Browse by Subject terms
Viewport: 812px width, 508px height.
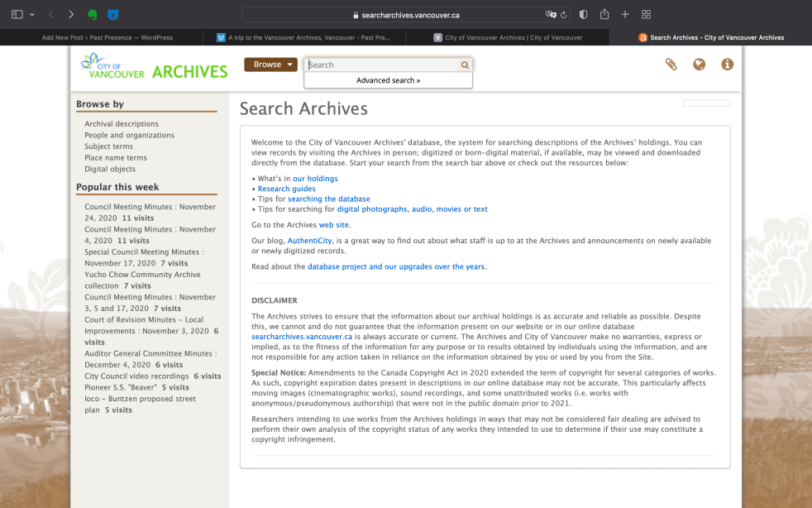[x=109, y=146]
